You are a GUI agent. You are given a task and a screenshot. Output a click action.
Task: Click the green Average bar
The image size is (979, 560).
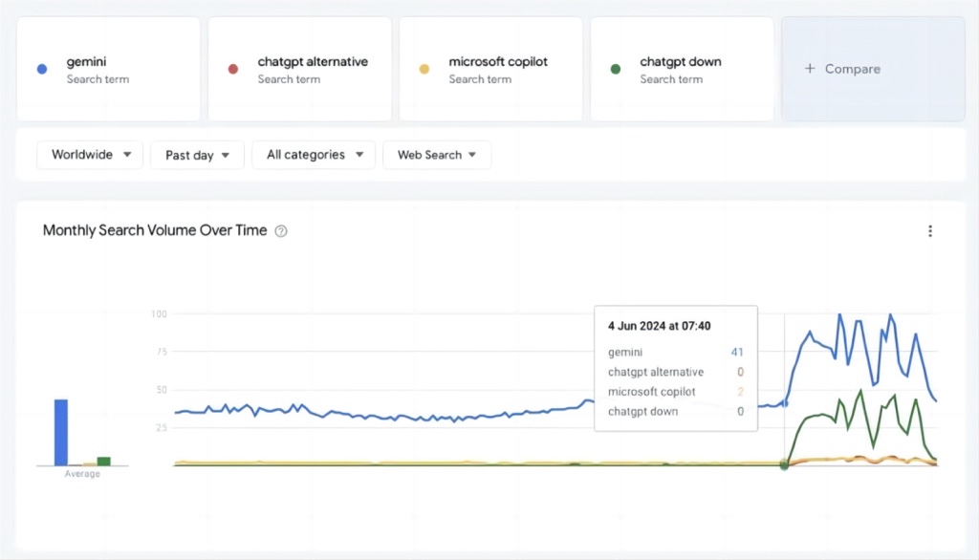pyautogui.click(x=103, y=462)
